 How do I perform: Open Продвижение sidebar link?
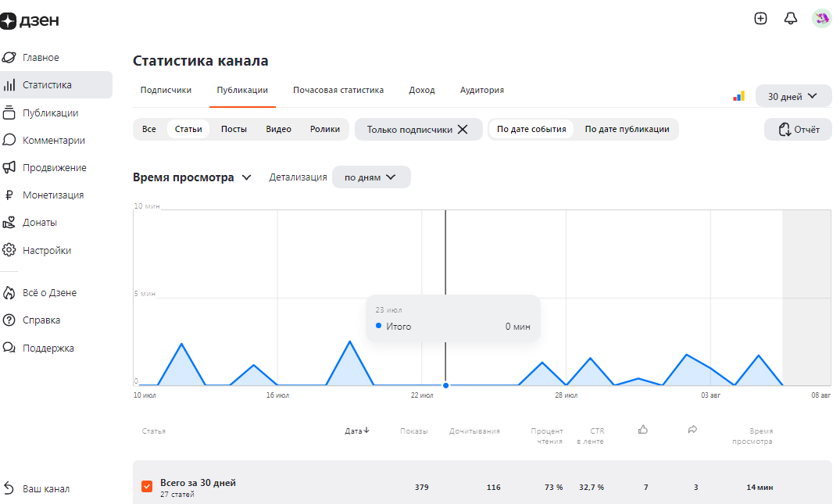54,168
